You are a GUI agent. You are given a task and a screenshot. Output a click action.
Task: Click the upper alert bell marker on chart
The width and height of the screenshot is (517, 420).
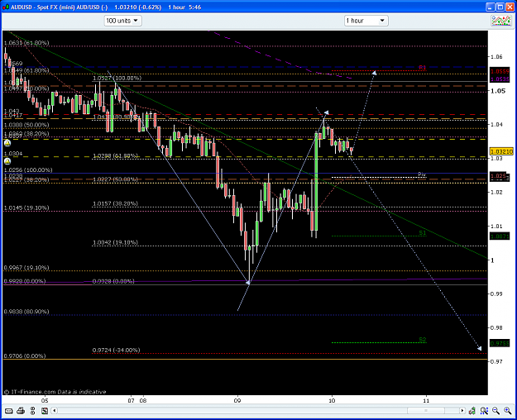point(7,143)
